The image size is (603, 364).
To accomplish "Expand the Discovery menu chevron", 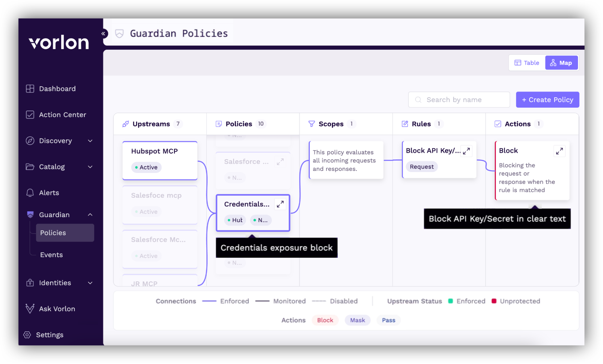I will (x=90, y=141).
